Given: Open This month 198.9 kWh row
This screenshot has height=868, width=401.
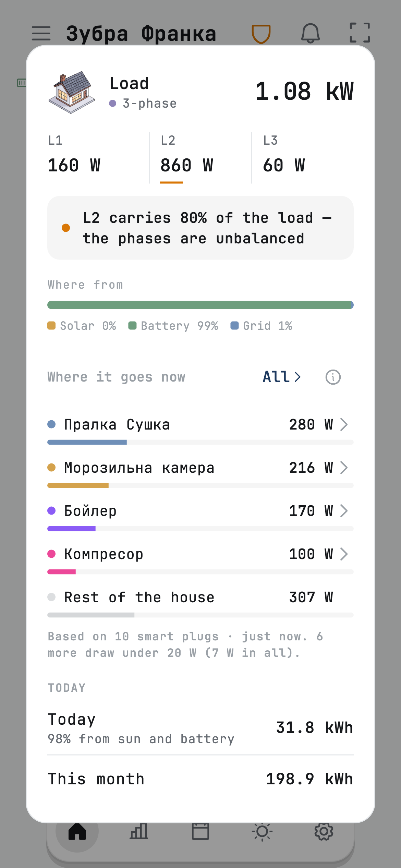Looking at the screenshot, I should (200, 779).
